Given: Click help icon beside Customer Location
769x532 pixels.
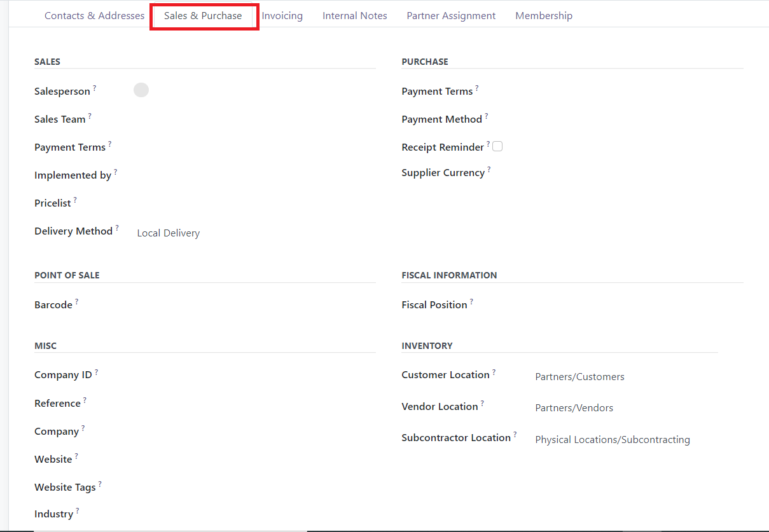Looking at the screenshot, I should [x=494, y=372].
